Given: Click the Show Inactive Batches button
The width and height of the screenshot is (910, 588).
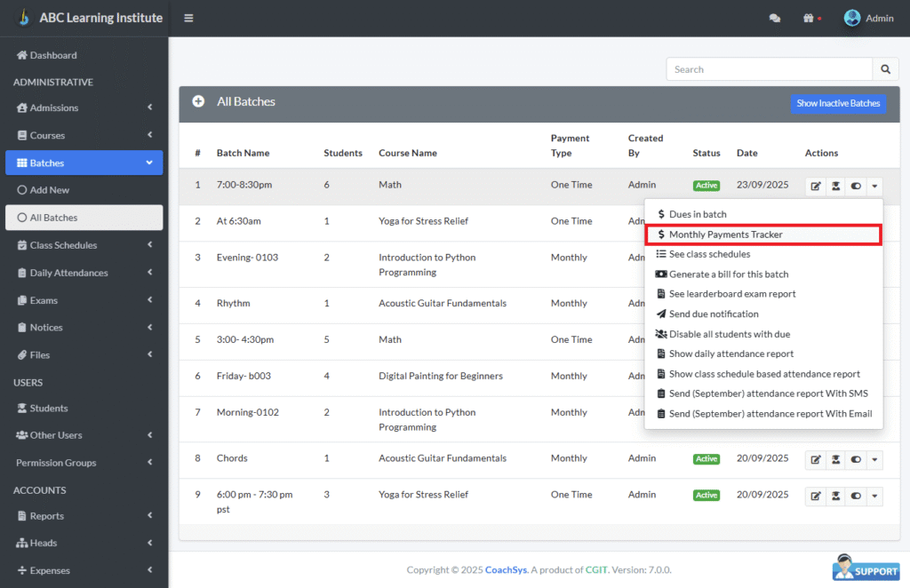Looking at the screenshot, I should pyautogui.click(x=837, y=103).
